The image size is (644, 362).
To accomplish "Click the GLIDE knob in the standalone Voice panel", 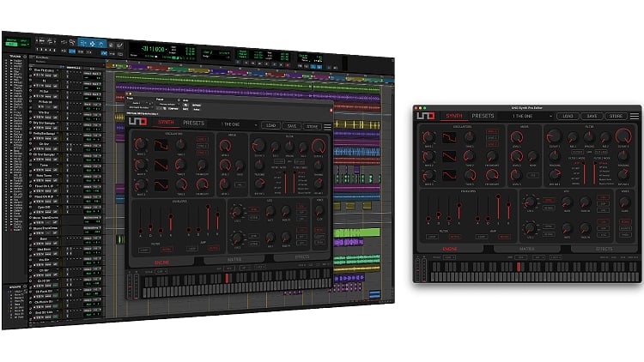I will click(625, 202).
